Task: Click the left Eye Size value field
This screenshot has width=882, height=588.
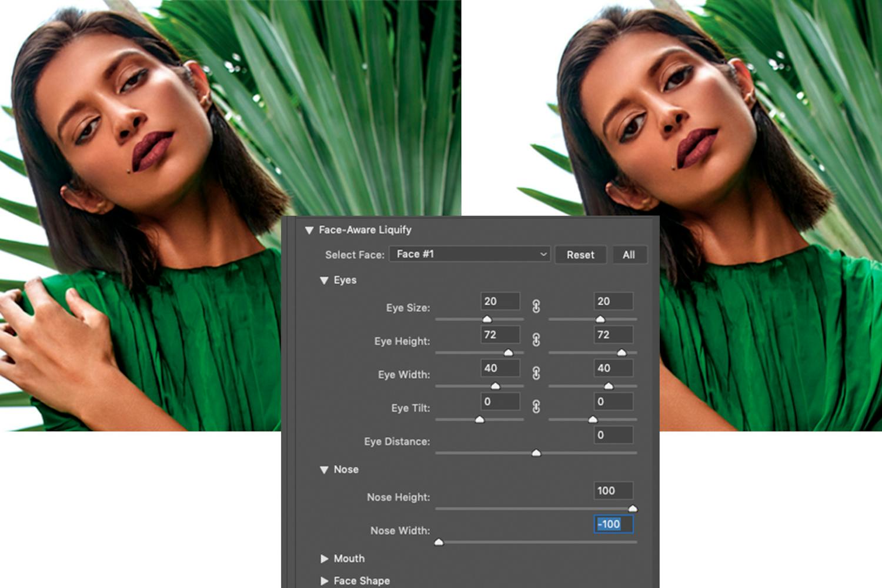Action: tap(499, 300)
